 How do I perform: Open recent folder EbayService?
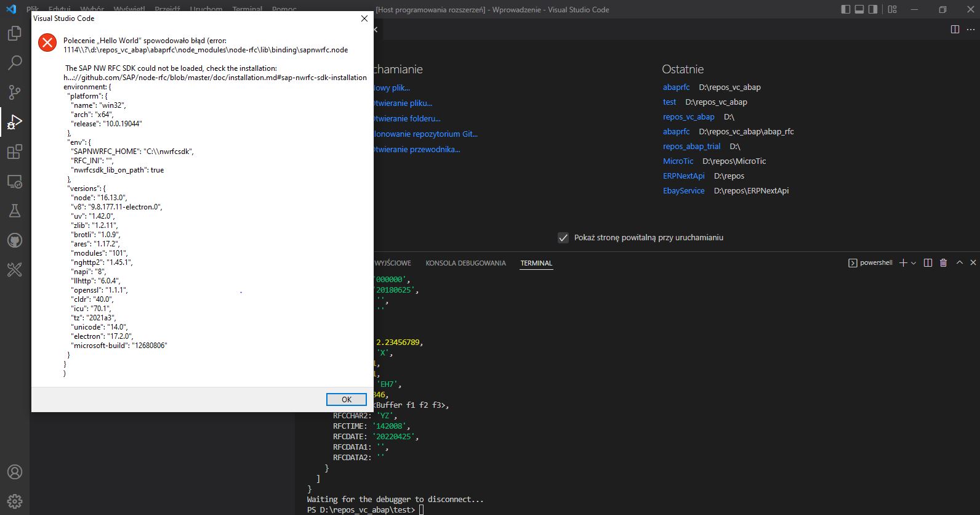[683, 191]
